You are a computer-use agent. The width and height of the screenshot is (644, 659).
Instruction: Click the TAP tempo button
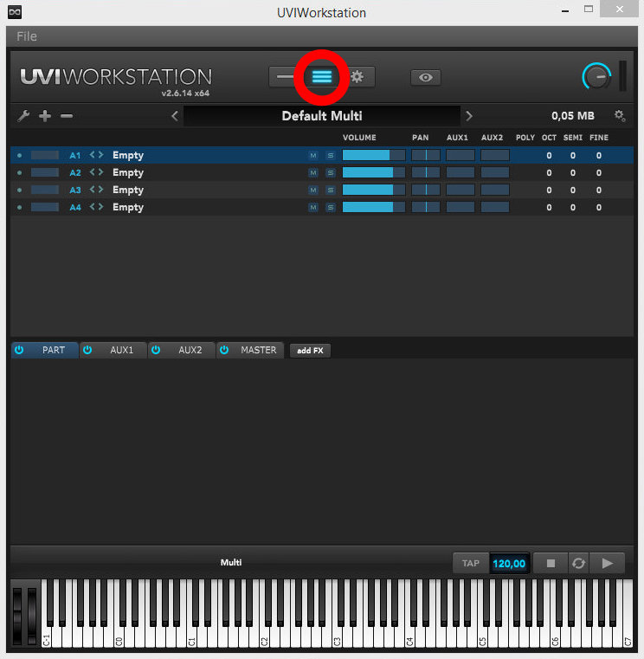click(x=471, y=563)
